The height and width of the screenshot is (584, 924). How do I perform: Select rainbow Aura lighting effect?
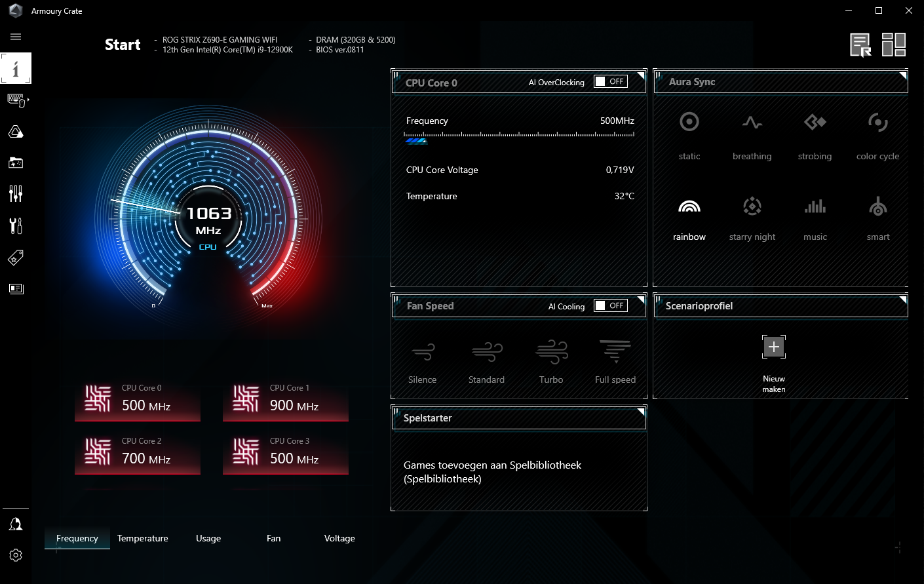pyautogui.click(x=689, y=218)
